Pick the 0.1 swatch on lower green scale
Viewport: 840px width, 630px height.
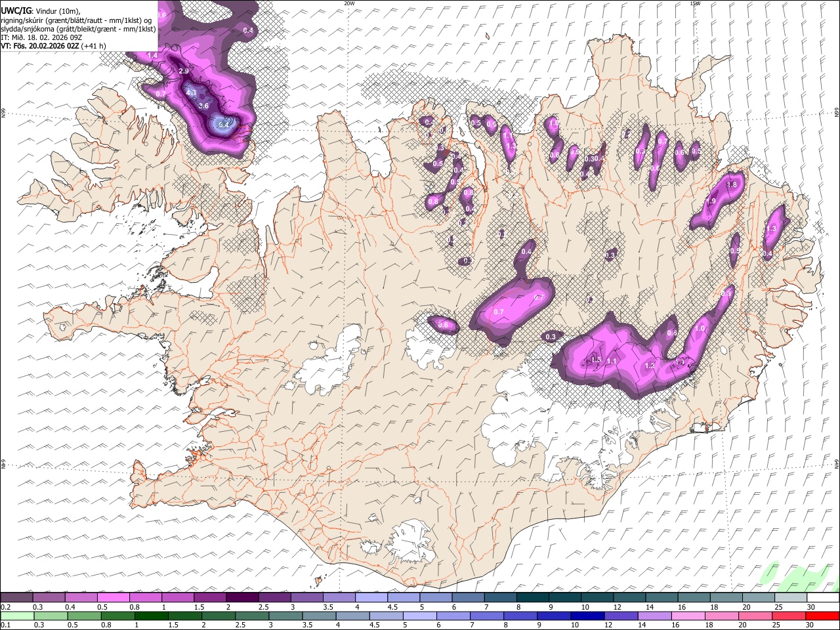pyautogui.click(x=17, y=616)
